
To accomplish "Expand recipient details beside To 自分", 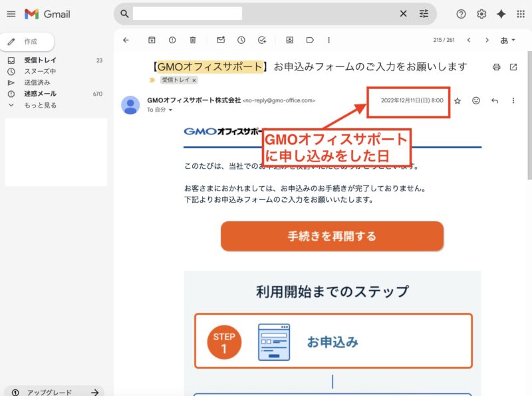I will pyautogui.click(x=170, y=110).
